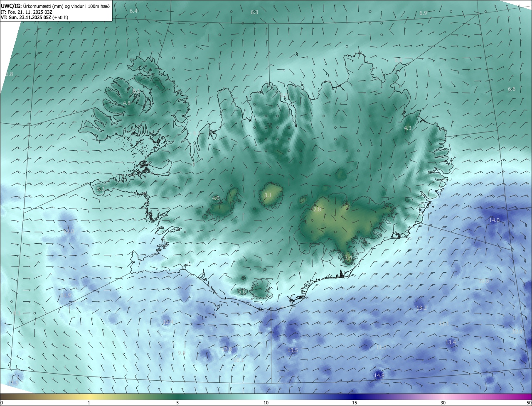This screenshot has height=406, width=532.
Task: Click the value label 6.4 on the map
Action: pos(133,11)
